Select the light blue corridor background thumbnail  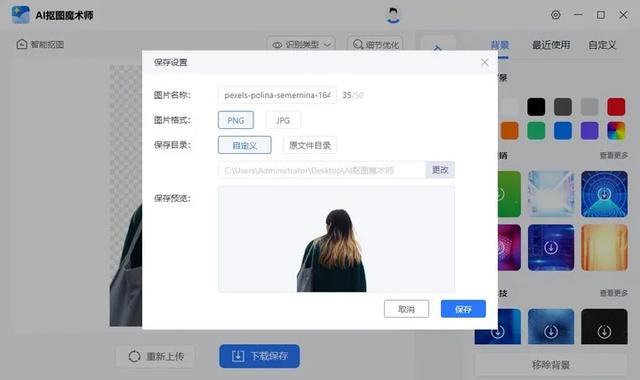551,194
